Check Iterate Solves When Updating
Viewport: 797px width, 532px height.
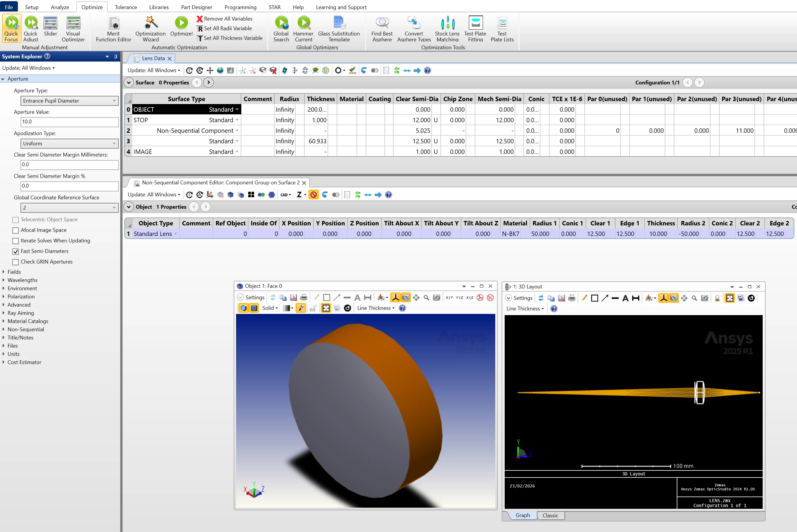[16, 241]
